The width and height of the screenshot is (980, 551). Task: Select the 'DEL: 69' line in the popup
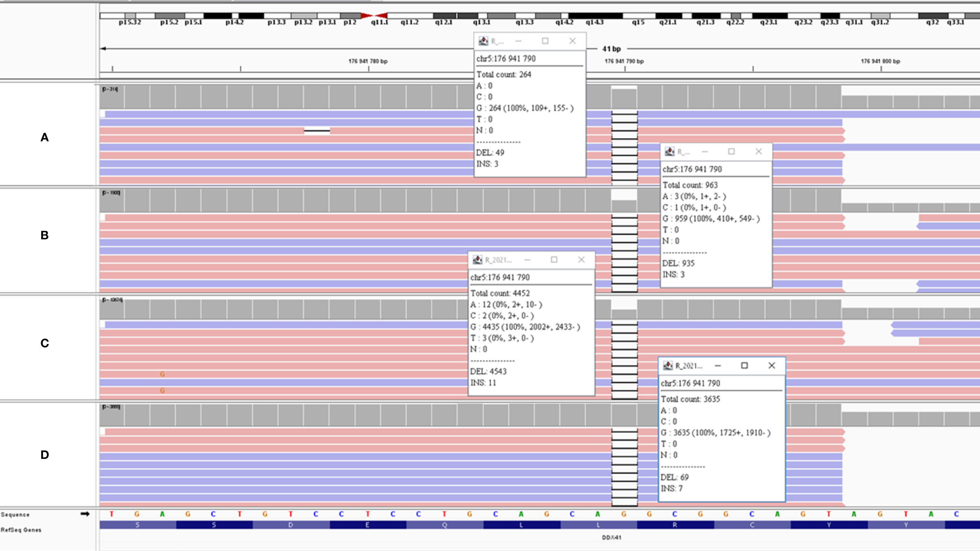pos(674,477)
